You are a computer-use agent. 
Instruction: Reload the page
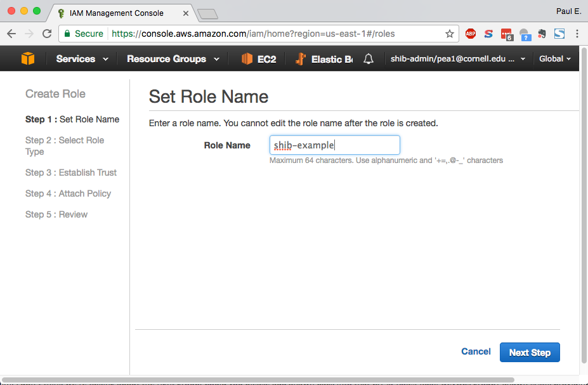tap(47, 34)
